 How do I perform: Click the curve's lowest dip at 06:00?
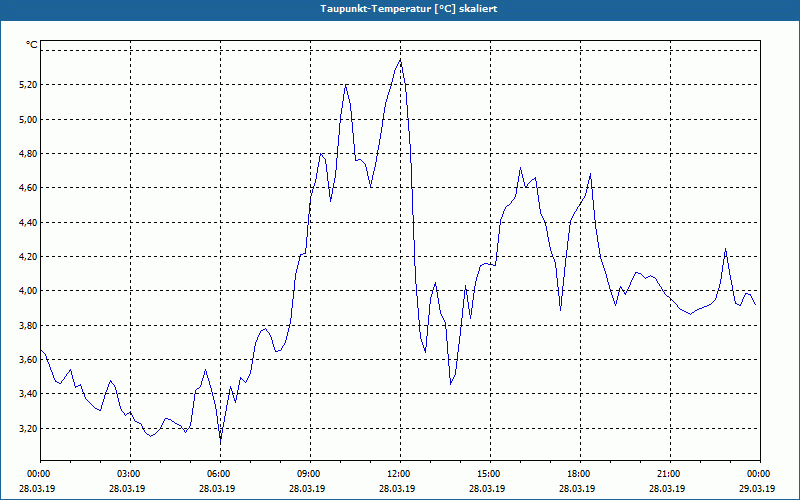[220, 440]
